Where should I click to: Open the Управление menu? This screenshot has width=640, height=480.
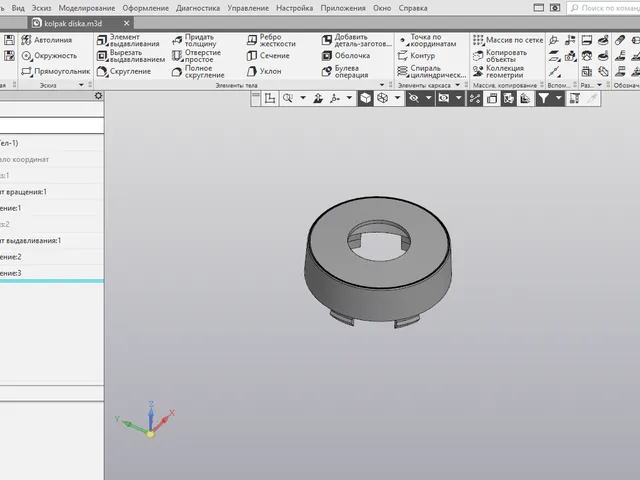pyautogui.click(x=248, y=8)
